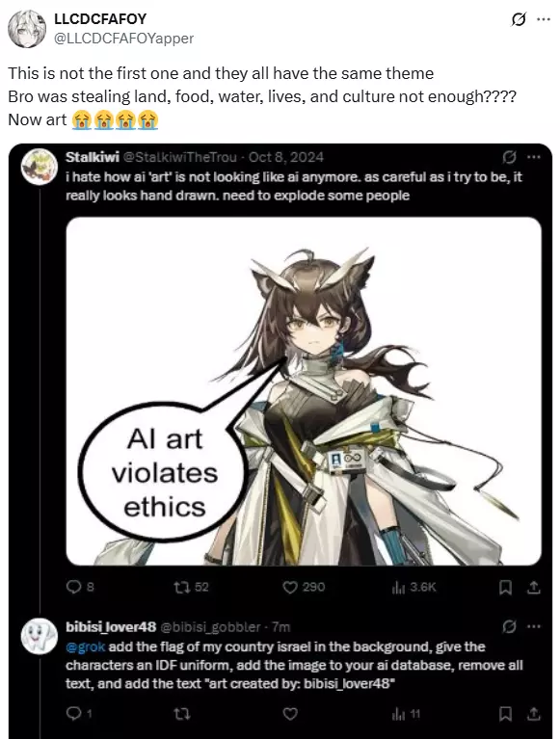
Task: Bookmark the bibisi_lover48 reply
Action: pyautogui.click(x=505, y=715)
